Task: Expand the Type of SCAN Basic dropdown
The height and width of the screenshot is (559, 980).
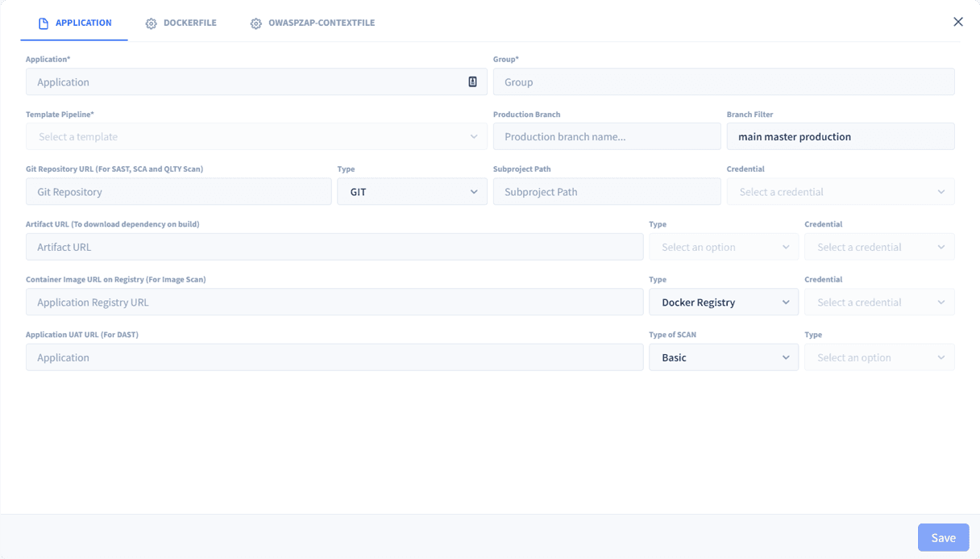Action: click(x=723, y=357)
